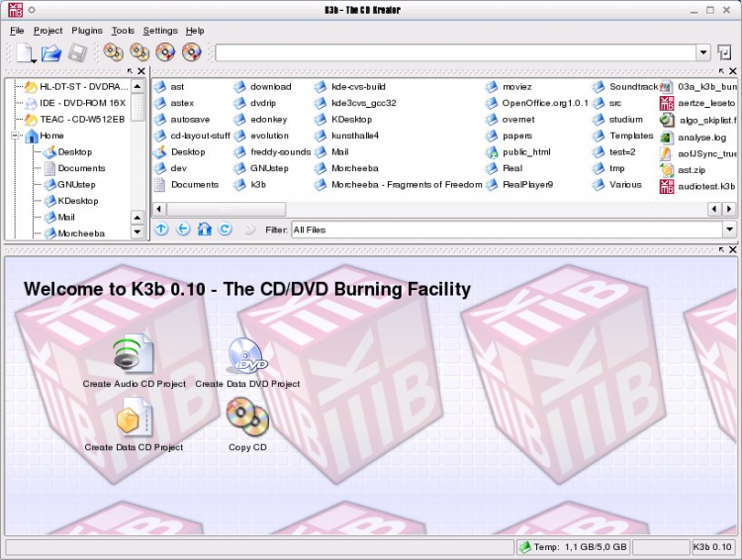Open the File menu
The image size is (742, 560).
point(17,31)
